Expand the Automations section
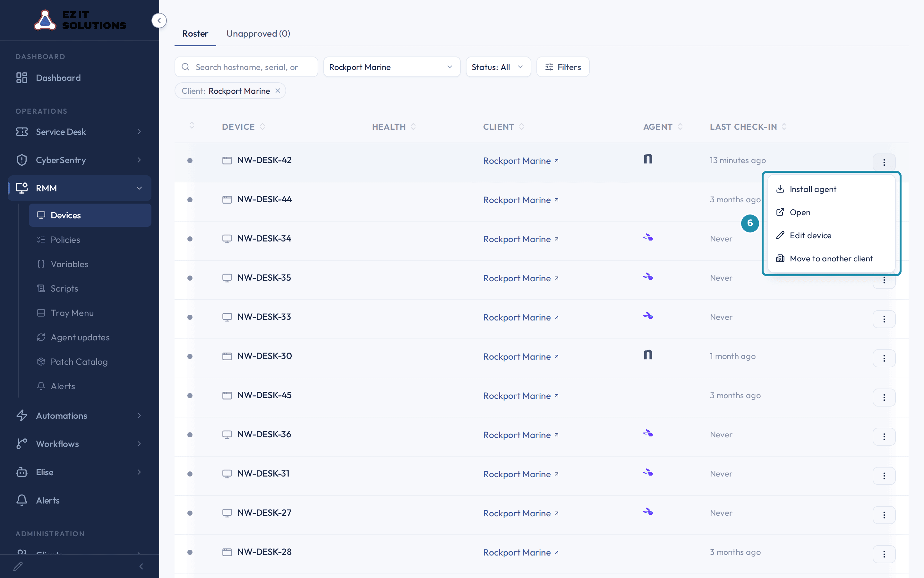This screenshot has width=924, height=578. (139, 416)
